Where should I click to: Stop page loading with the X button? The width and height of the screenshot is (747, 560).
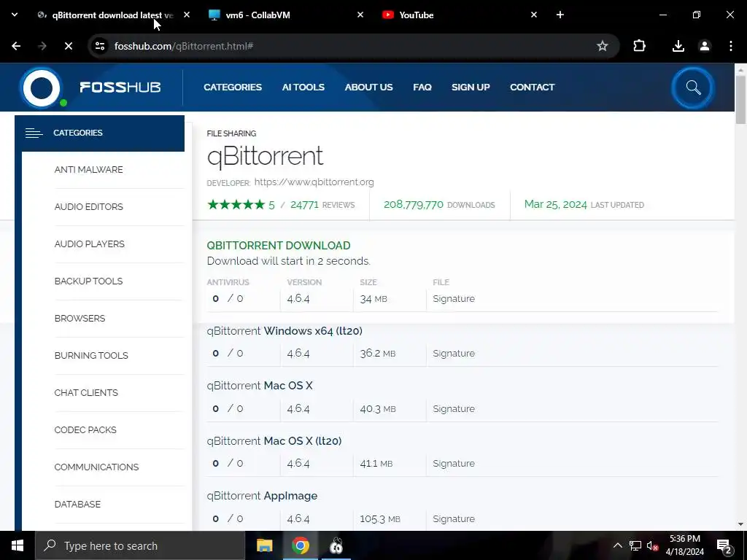pyautogui.click(x=68, y=46)
